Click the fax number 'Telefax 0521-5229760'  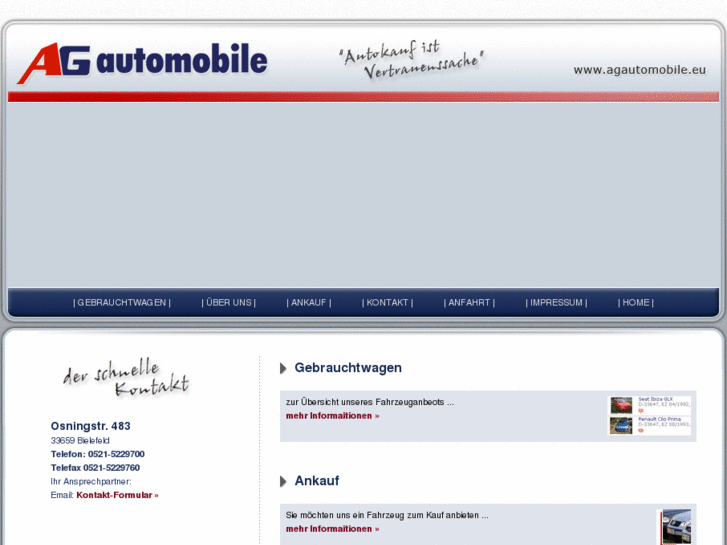click(x=95, y=468)
